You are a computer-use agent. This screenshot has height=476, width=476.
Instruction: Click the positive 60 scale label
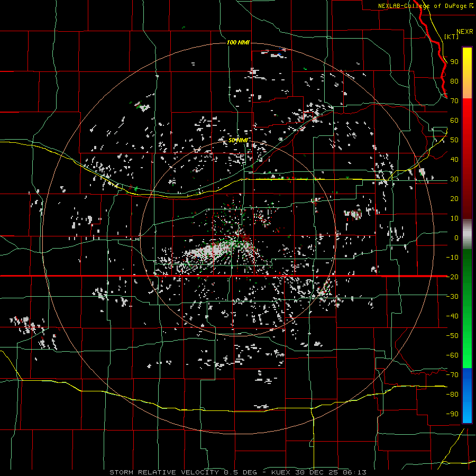point(454,121)
